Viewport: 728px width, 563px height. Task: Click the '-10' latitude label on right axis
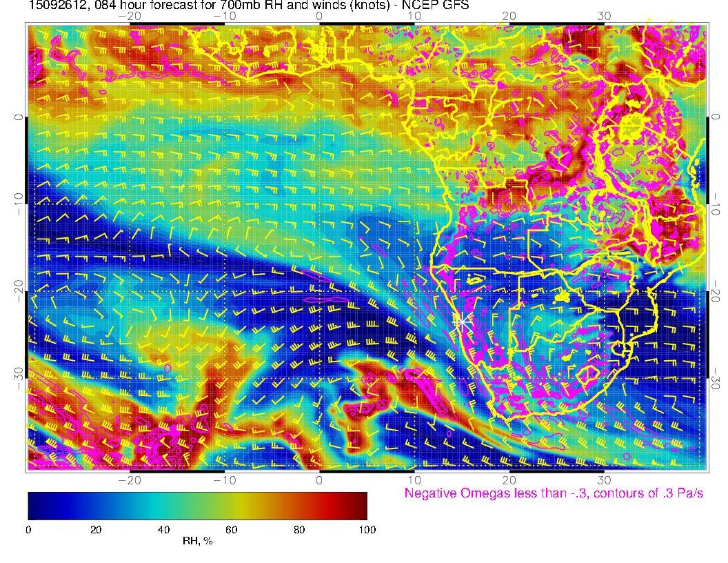coord(716,204)
